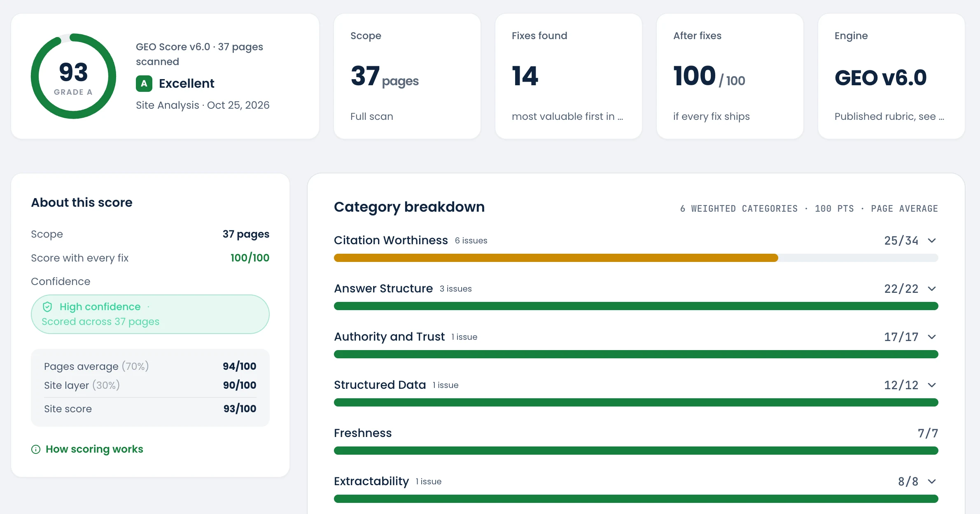
Task: Click the '1 issue' label beside Authority and Trust
Action: (x=464, y=337)
